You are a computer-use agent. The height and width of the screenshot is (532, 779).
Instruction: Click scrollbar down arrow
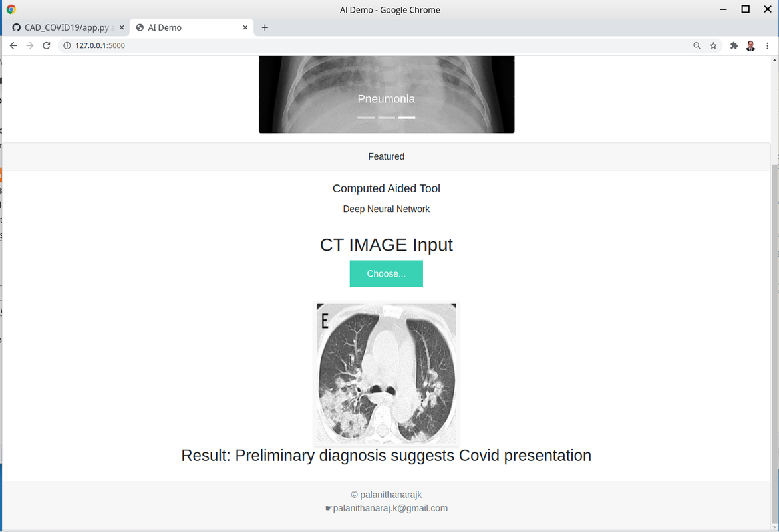pos(774,527)
